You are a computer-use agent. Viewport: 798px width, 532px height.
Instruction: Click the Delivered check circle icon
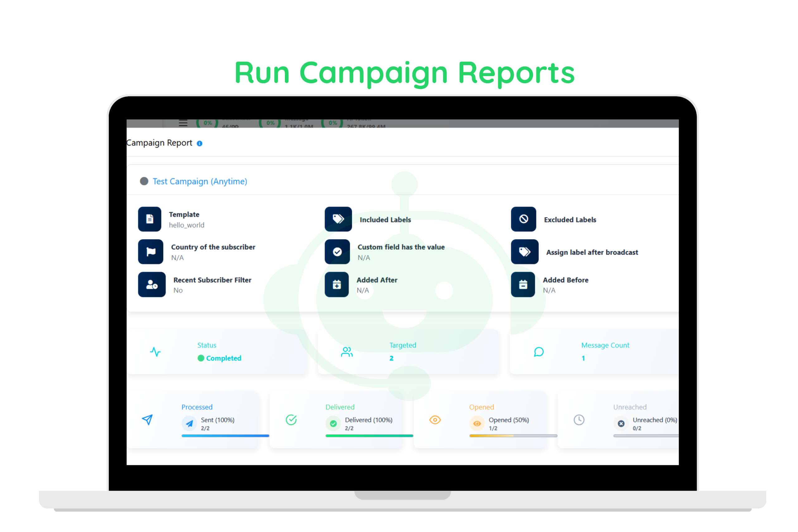pyautogui.click(x=291, y=420)
